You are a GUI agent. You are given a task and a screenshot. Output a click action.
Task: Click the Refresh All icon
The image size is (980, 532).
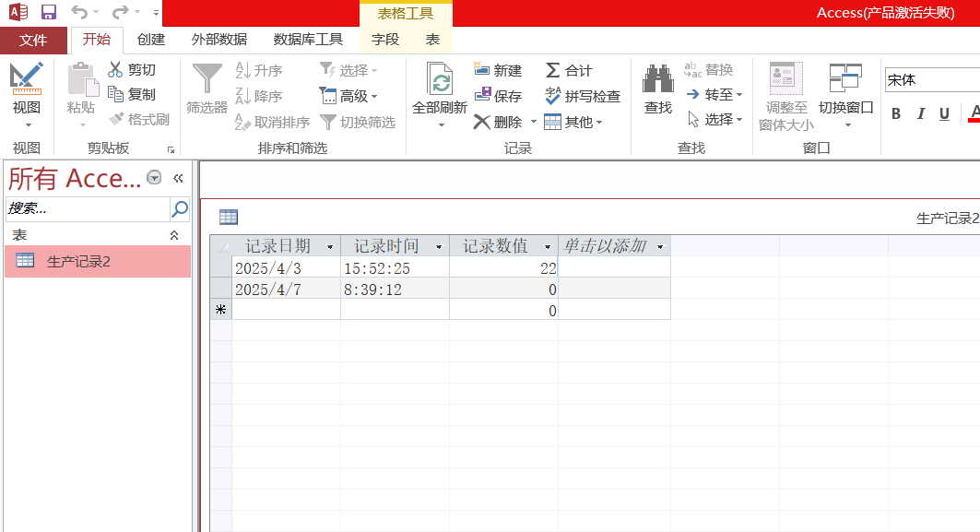pyautogui.click(x=440, y=80)
